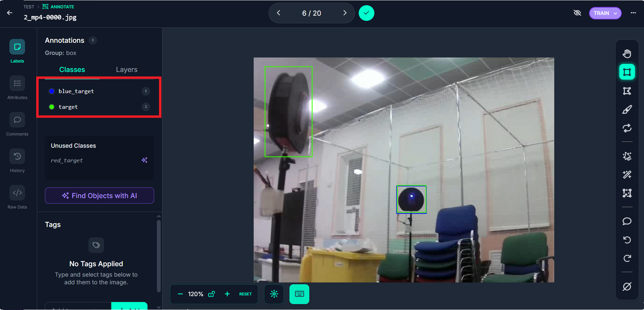Select the hand pan tool
Viewport: 644px width, 310px height.
click(x=627, y=54)
